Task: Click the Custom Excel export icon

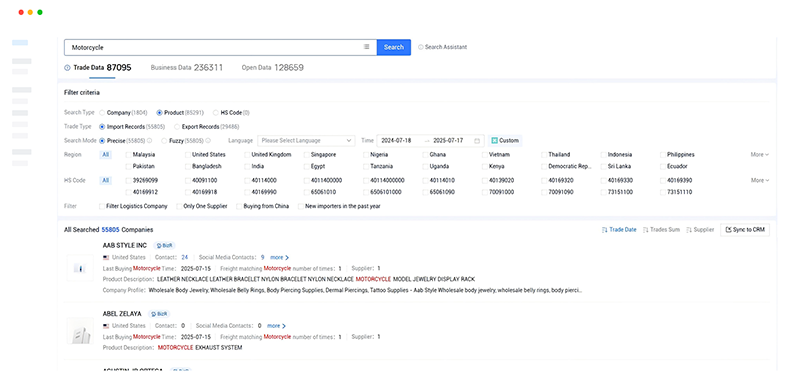Action: pos(495,141)
